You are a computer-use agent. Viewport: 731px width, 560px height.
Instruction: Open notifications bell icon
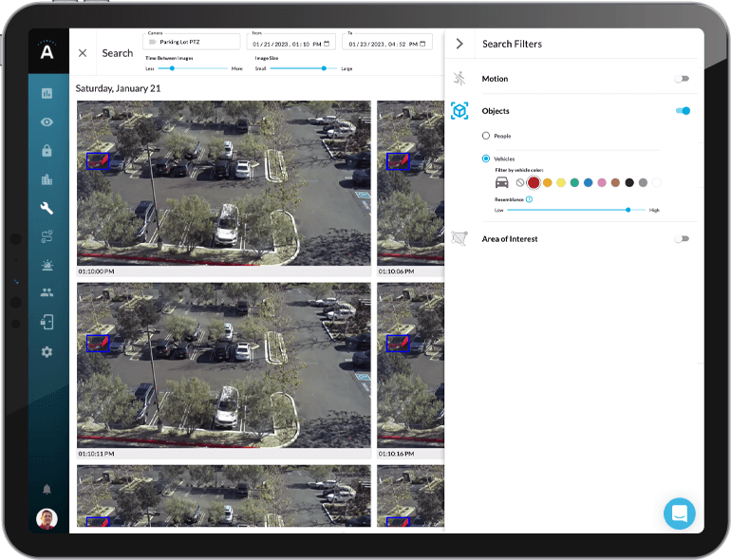pos(47,489)
